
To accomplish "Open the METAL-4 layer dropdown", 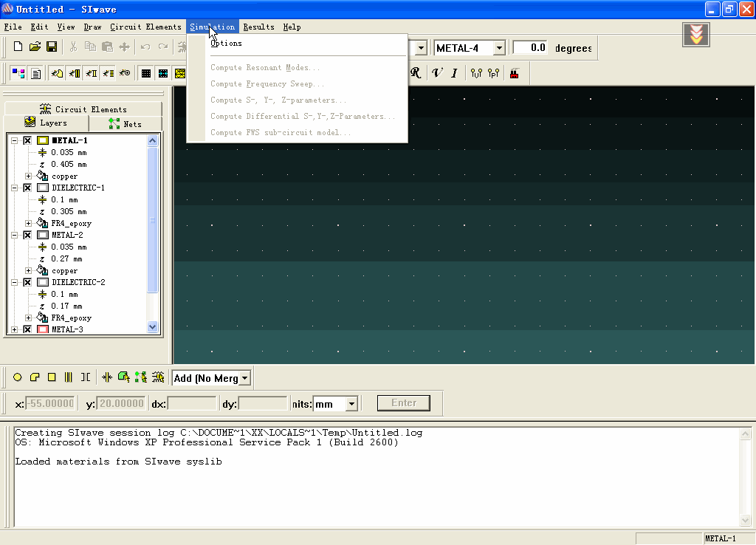I will tap(500, 48).
